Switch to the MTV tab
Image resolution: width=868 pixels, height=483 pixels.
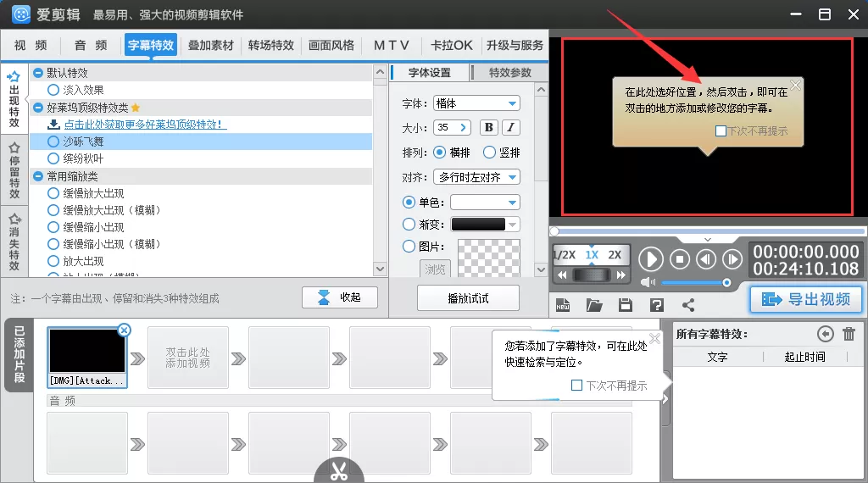coord(392,46)
